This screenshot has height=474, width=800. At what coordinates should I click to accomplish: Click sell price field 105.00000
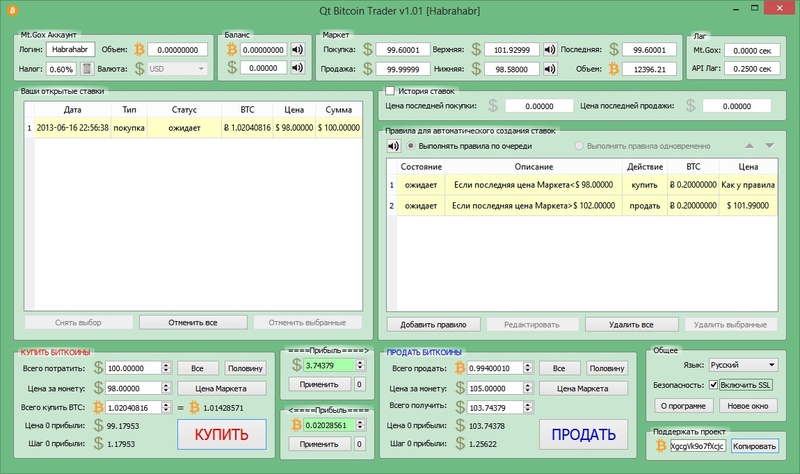click(495, 388)
